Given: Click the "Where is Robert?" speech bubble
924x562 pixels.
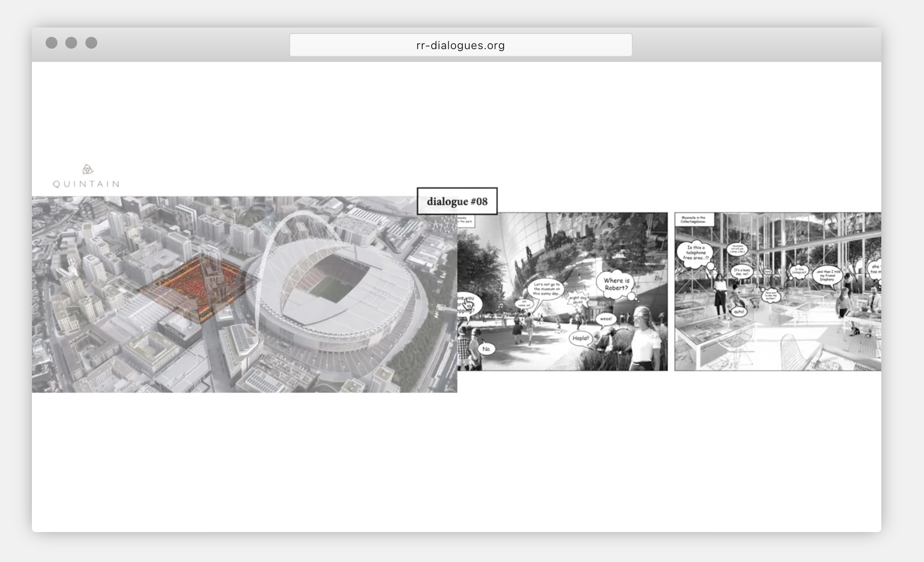Looking at the screenshot, I should [616, 284].
